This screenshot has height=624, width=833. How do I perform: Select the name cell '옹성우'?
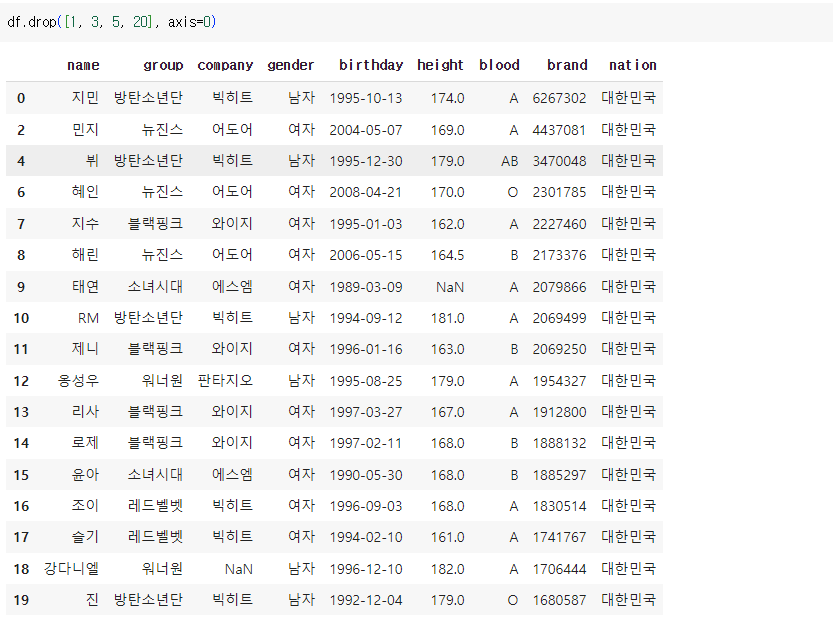click(x=78, y=381)
